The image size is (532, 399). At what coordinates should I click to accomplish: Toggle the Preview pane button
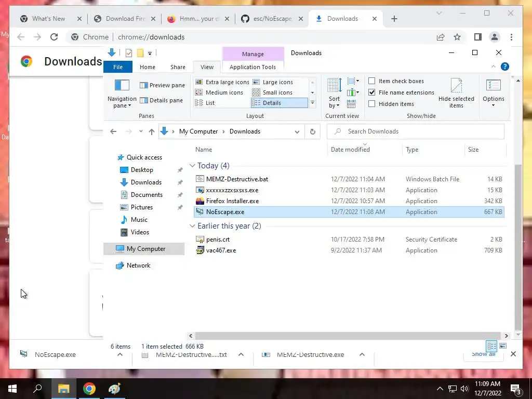click(x=162, y=85)
